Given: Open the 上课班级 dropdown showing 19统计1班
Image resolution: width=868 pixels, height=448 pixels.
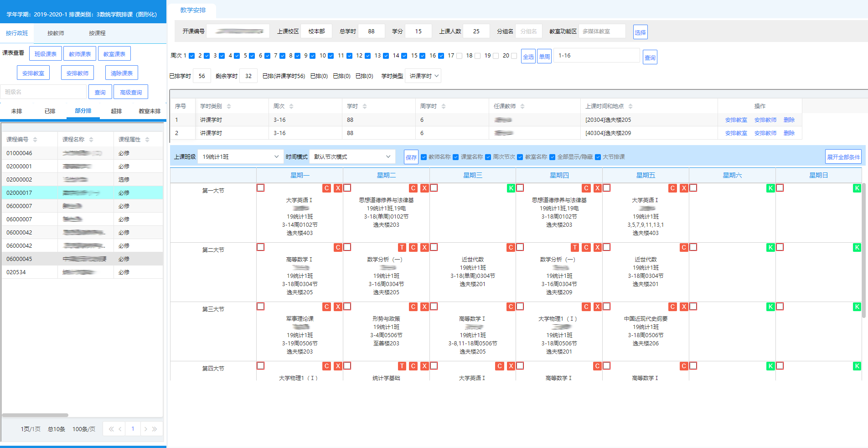Looking at the screenshot, I should click(240, 156).
